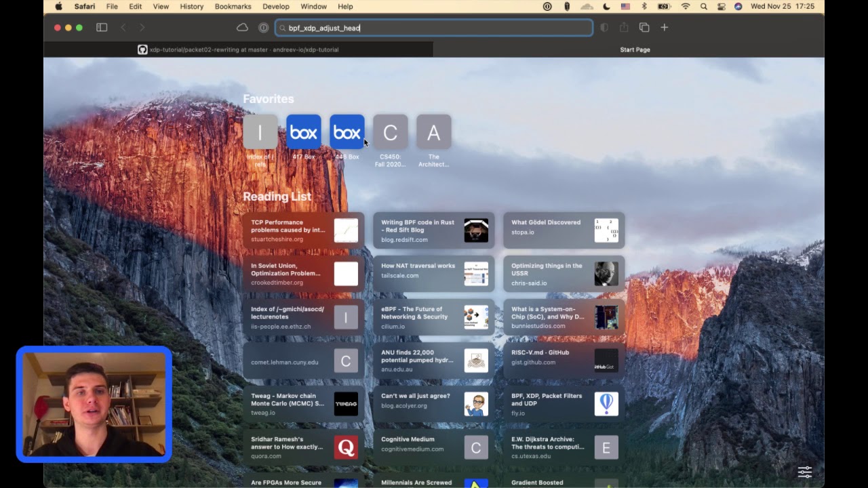
Task: Open 'BPF, XDP, Packet Filters and UDP' item
Action: (564, 404)
